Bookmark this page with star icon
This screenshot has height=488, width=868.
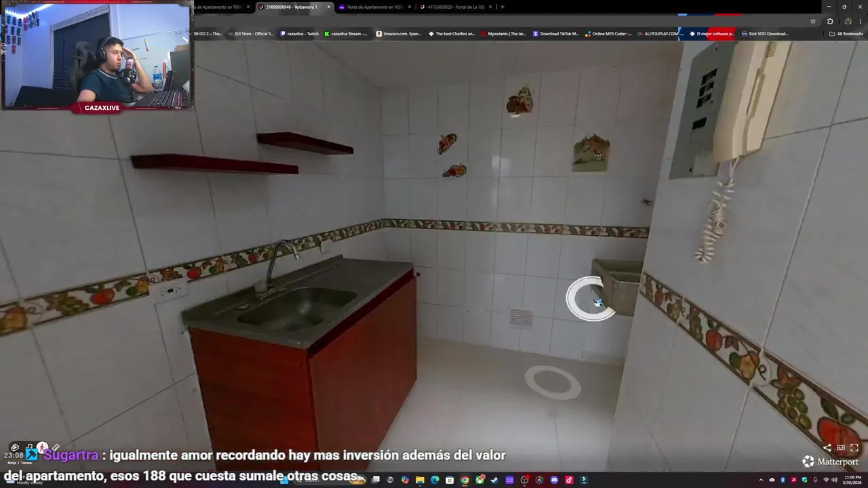[813, 21]
